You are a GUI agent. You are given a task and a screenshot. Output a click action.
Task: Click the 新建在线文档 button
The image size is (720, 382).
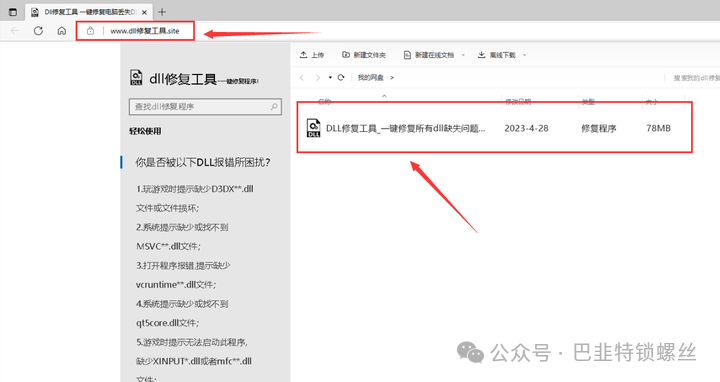tap(428, 55)
